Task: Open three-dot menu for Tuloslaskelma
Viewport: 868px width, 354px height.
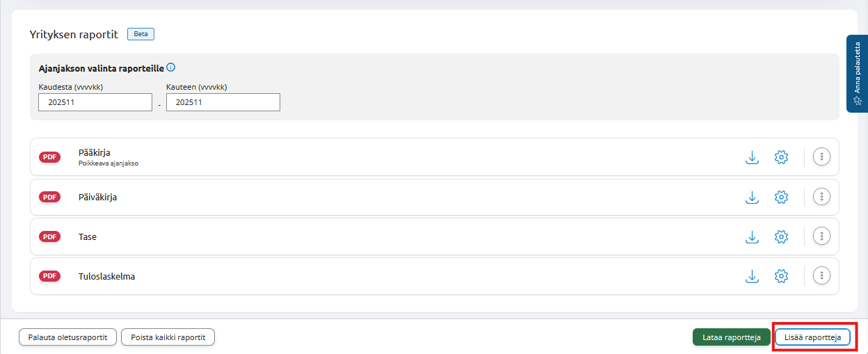Action: [822, 277]
